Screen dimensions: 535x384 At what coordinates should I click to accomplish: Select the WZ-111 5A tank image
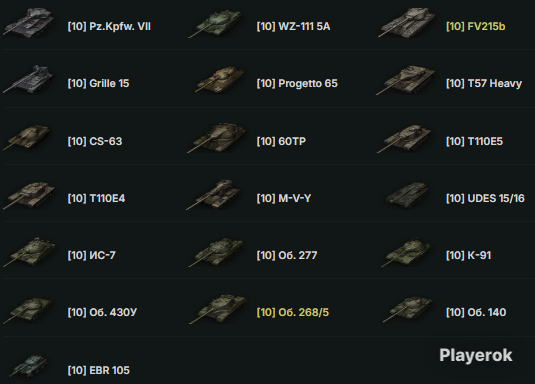215,23
